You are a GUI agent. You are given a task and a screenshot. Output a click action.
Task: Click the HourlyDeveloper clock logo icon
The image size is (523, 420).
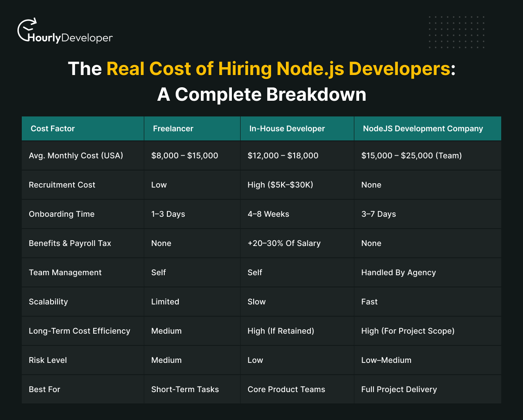tap(27, 29)
